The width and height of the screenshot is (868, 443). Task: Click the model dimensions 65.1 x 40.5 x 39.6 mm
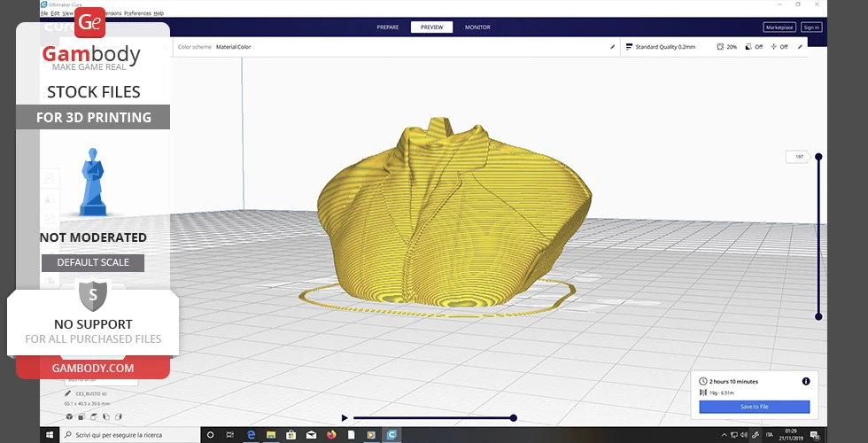87,404
